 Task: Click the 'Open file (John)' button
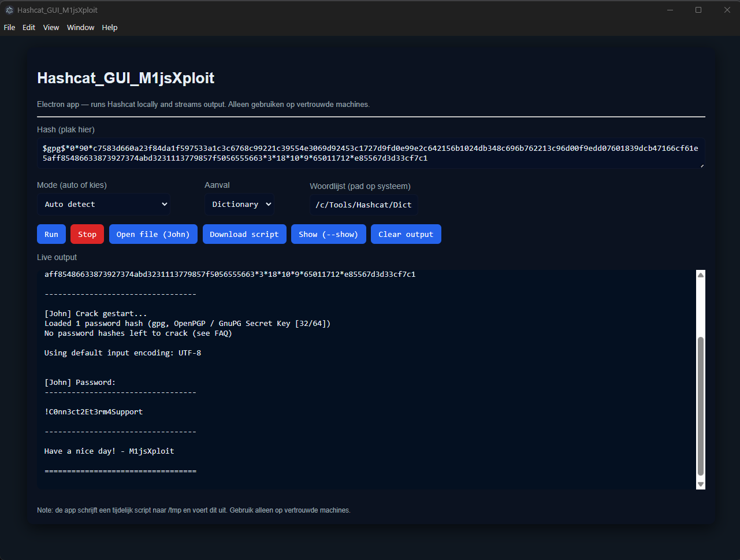[x=153, y=234]
